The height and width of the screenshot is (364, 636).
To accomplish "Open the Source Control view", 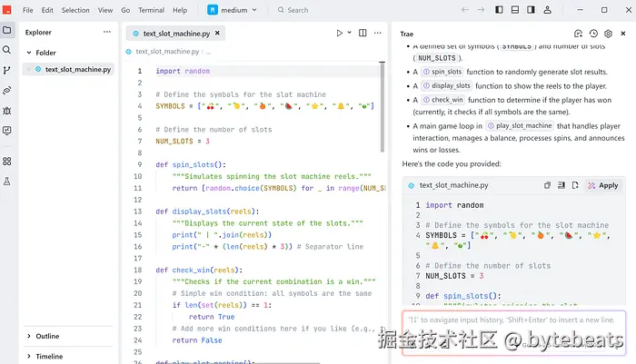I will (x=7, y=70).
